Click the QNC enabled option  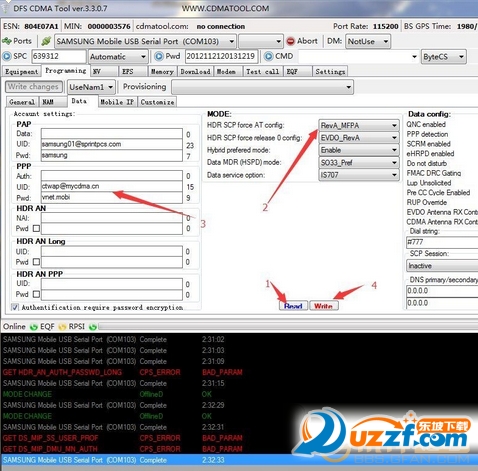click(426, 124)
